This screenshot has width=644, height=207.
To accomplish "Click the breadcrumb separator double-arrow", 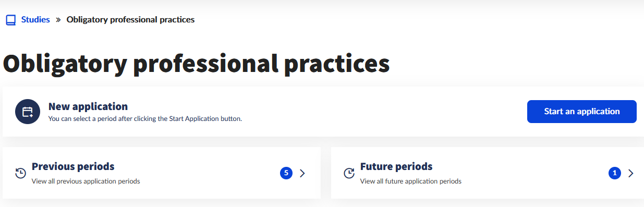I will (58, 20).
